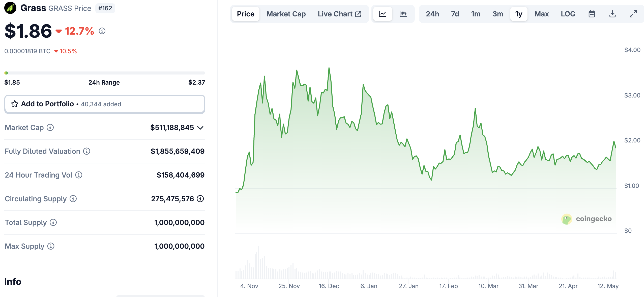Switch to line chart view icon
This screenshot has height=297, width=644.
pyautogui.click(x=382, y=14)
